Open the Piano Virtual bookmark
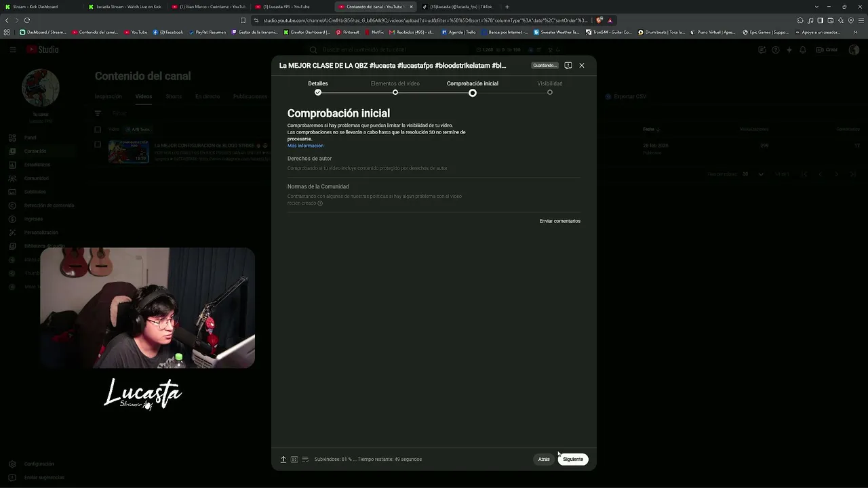 713,32
